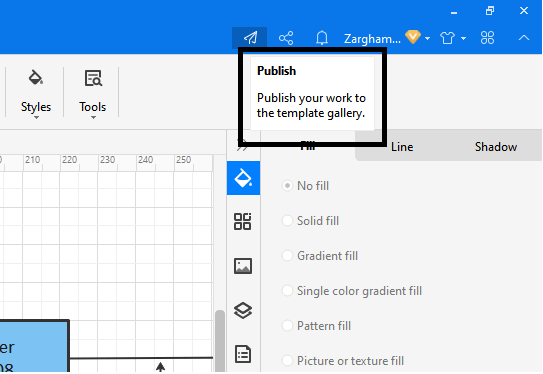
Task: Click the Publish paper plane icon
Action: point(250,38)
